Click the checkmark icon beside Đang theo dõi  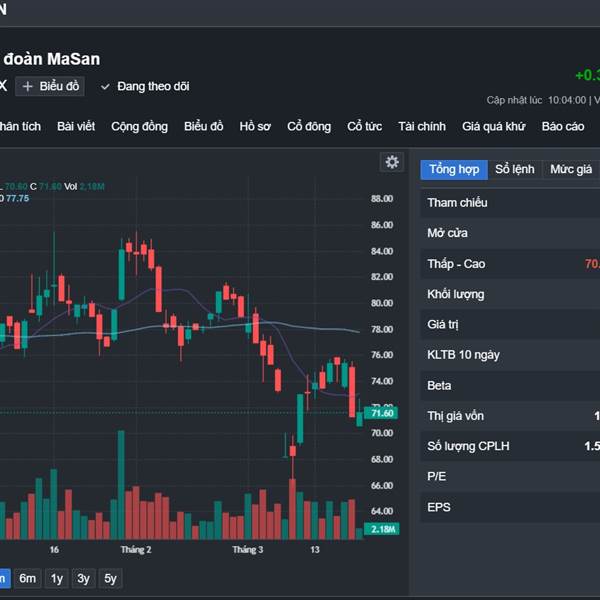coord(105,87)
